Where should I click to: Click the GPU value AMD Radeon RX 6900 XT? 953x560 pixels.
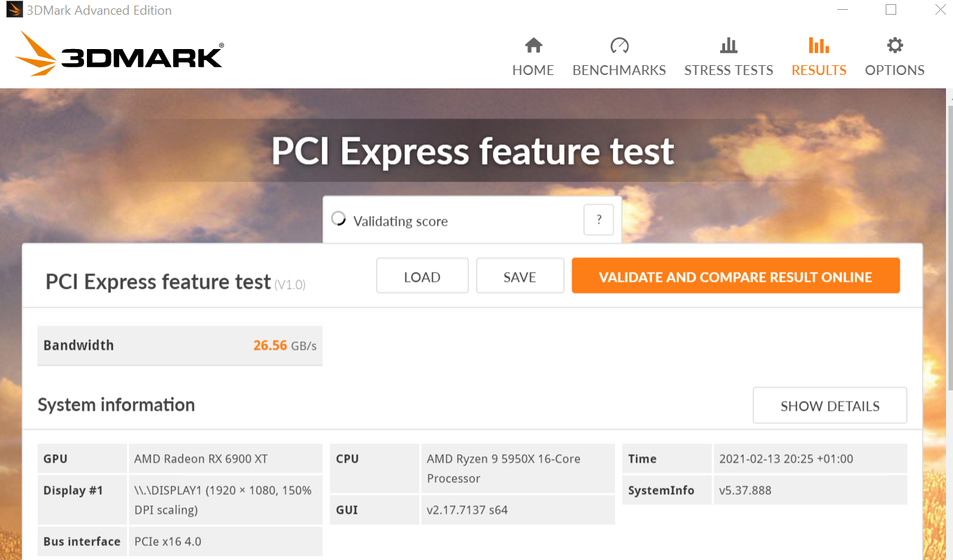click(x=201, y=459)
